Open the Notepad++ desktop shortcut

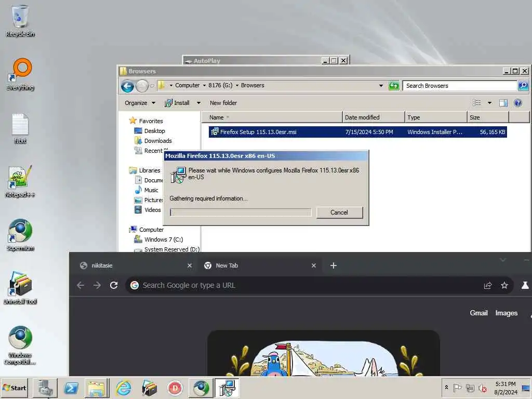pyautogui.click(x=20, y=181)
